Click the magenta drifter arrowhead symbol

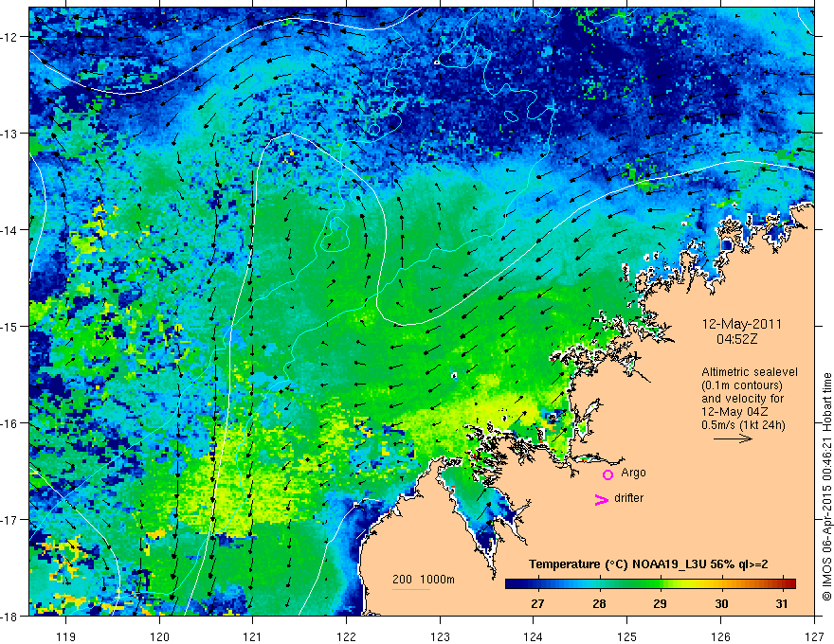click(x=602, y=499)
